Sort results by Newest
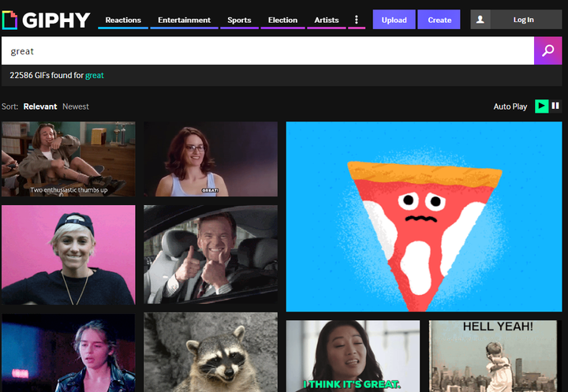The width and height of the screenshot is (568, 392). coord(76,106)
